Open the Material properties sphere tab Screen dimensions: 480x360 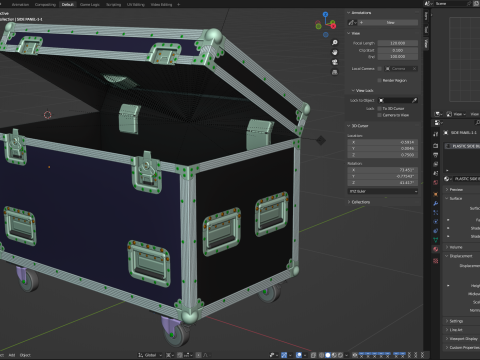tap(436, 249)
